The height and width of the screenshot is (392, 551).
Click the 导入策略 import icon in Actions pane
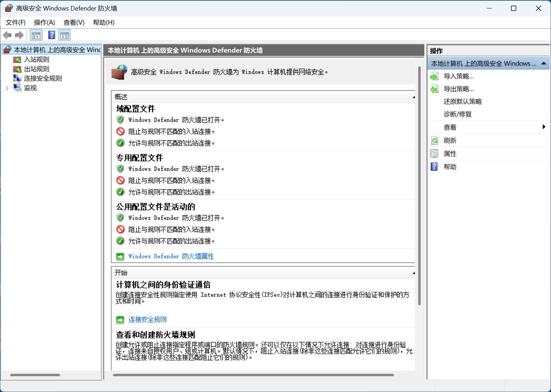click(434, 77)
